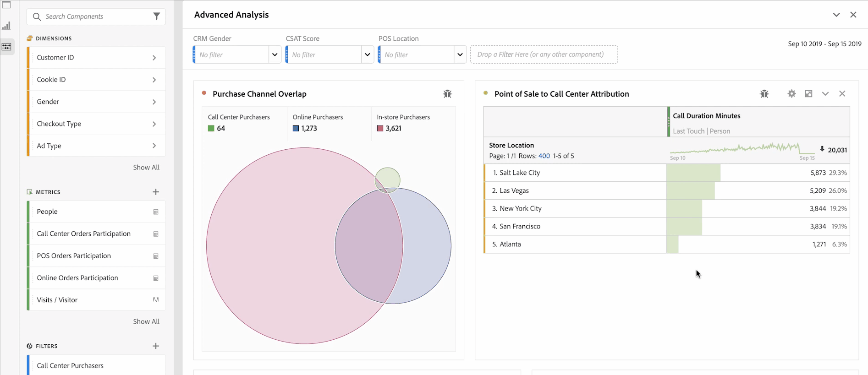Open the CRM Gender filter dropdown
The width and height of the screenshot is (868, 375).
coord(275,54)
